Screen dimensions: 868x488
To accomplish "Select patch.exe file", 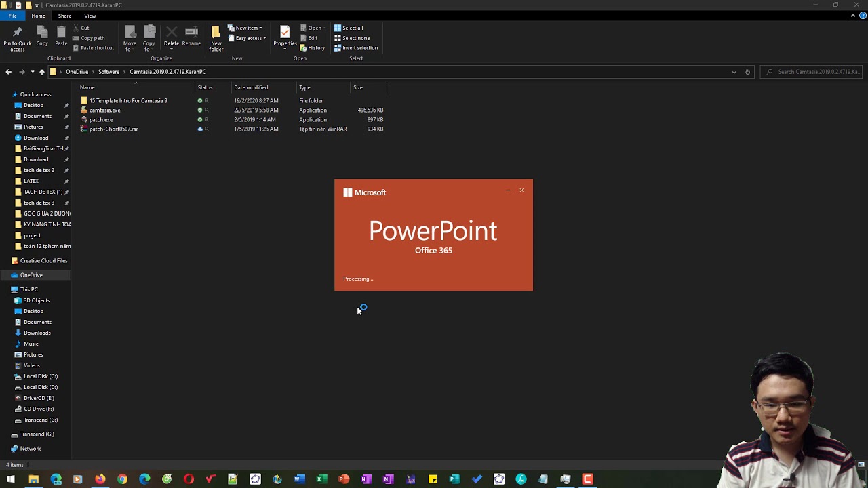I will (x=100, y=119).
